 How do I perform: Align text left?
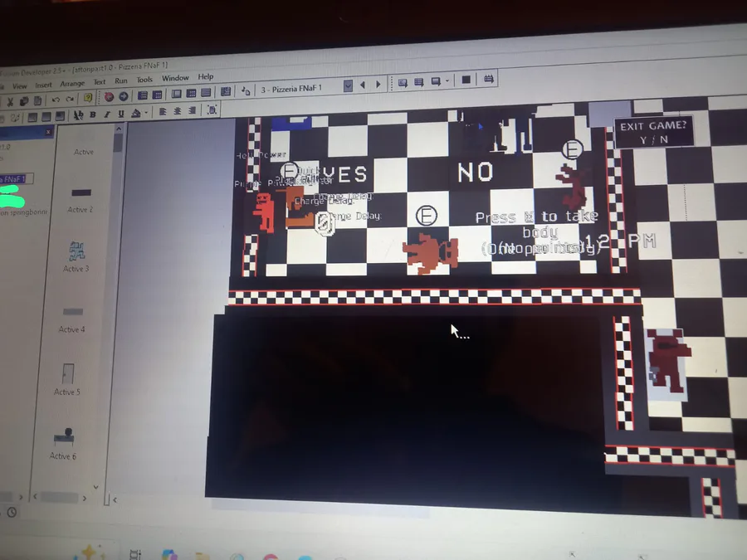tap(163, 112)
